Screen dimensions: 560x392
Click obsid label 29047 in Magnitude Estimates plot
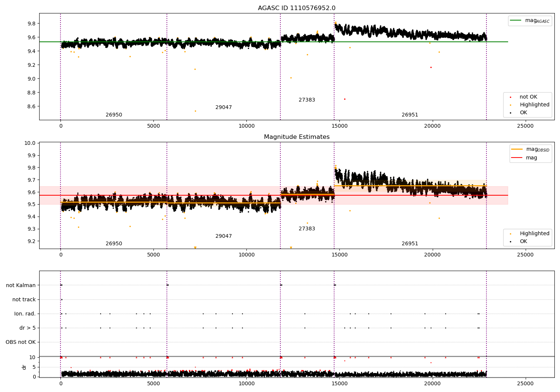tap(224, 236)
